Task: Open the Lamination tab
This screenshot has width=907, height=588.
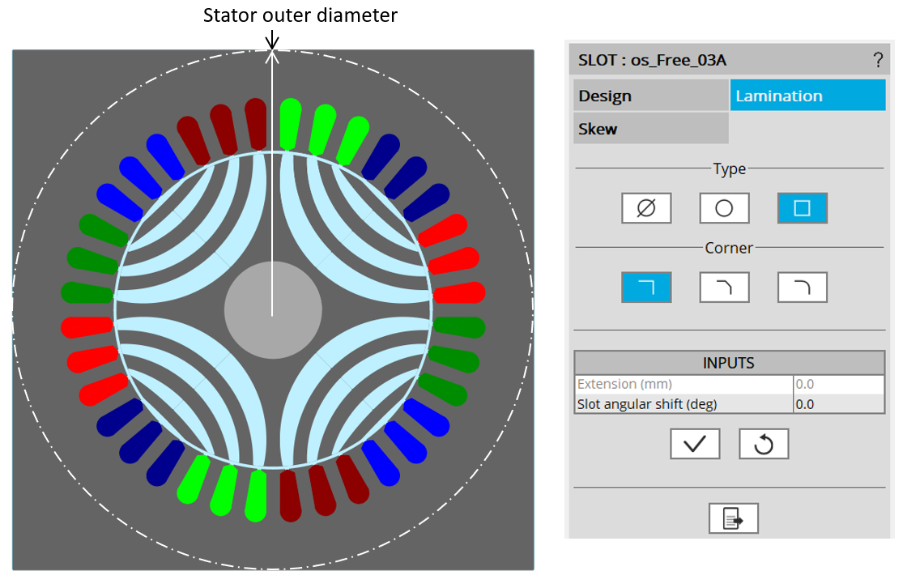Action: pos(807,96)
